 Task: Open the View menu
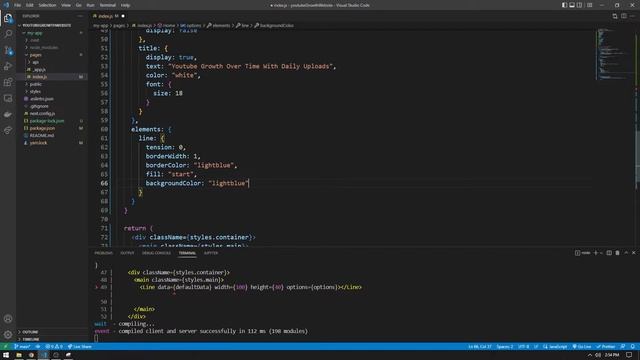[x=66, y=5]
